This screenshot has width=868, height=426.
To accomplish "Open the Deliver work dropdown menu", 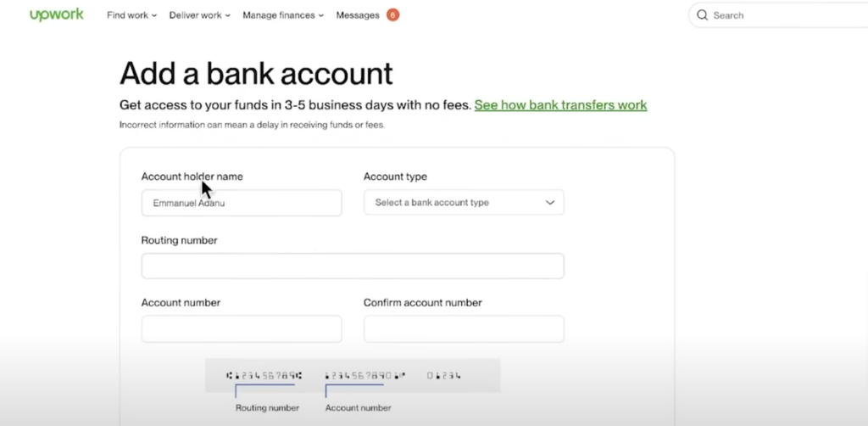I will click(x=199, y=15).
